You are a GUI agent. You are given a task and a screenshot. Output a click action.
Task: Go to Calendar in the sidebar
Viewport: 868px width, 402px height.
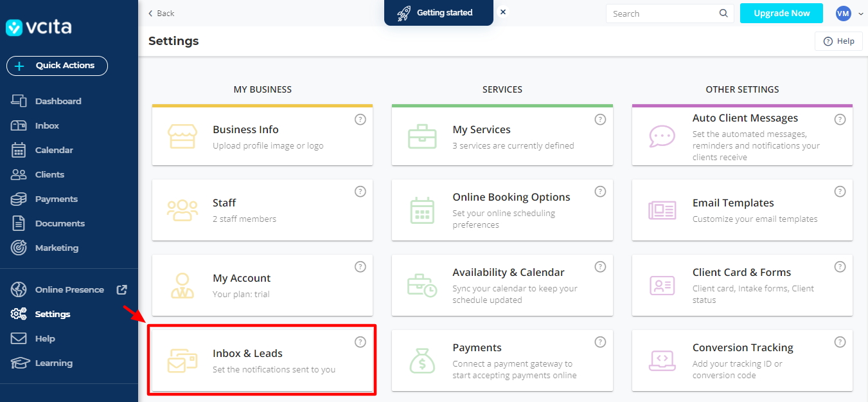click(54, 150)
